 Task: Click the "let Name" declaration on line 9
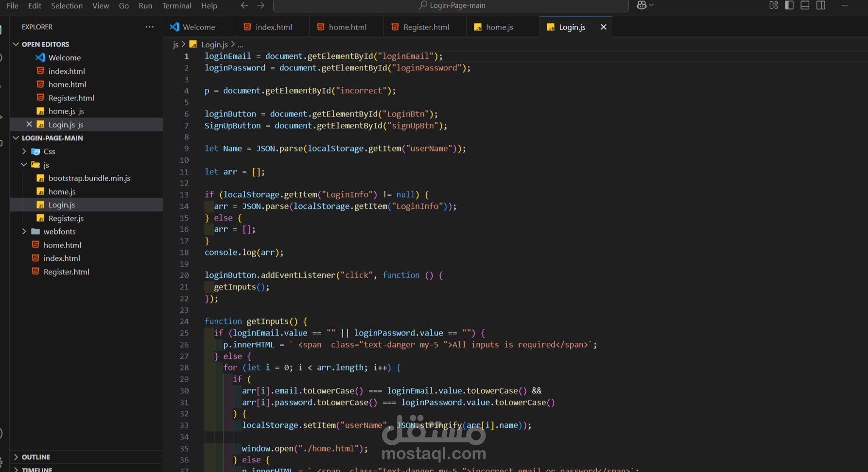[x=223, y=149]
